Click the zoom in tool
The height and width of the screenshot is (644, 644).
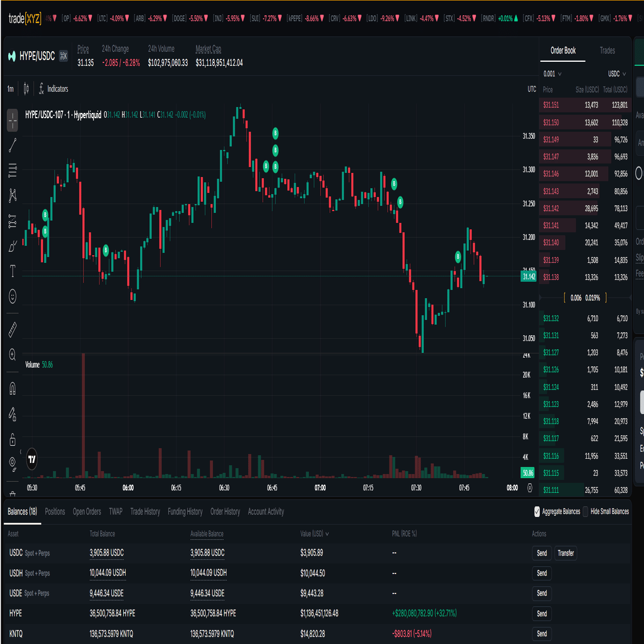tap(12, 355)
